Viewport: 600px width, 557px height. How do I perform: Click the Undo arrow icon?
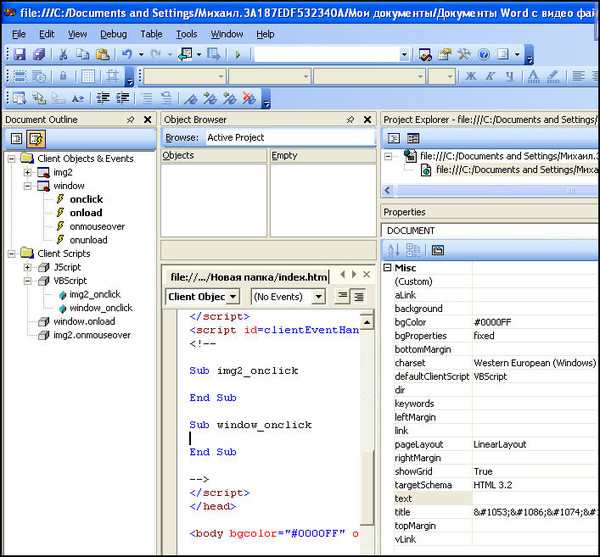coord(127,54)
